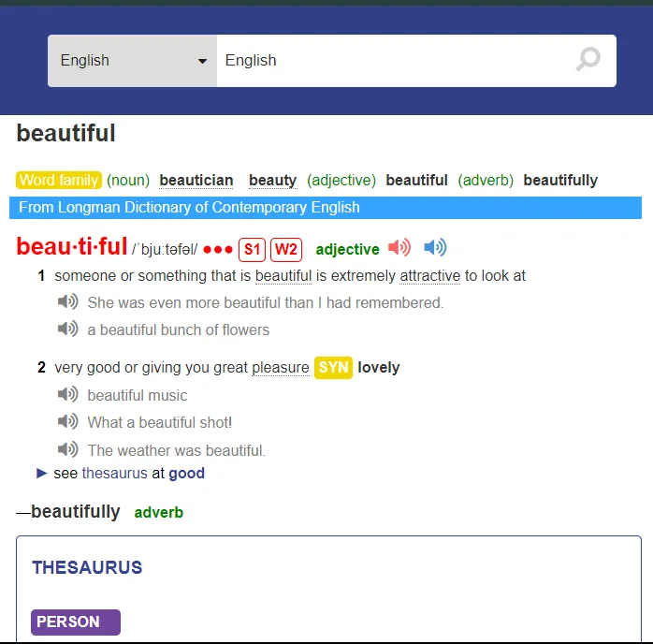Click the three red frequency dots
The image size is (653, 644).
click(x=218, y=250)
